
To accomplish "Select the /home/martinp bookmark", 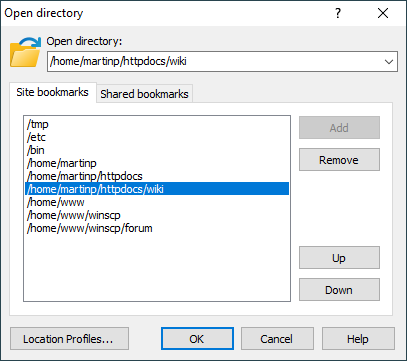I will pyautogui.click(x=62, y=163).
